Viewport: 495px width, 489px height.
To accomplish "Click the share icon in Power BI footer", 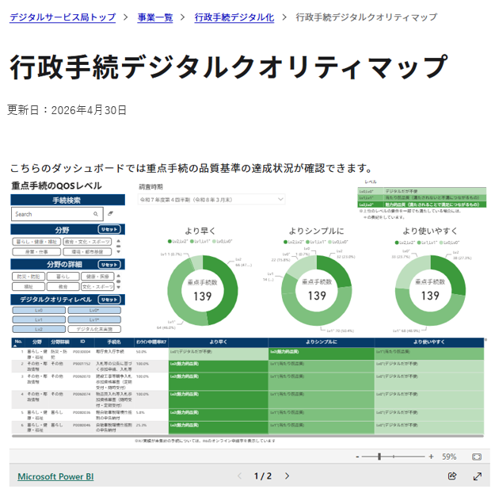I will (x=452, y=476).
